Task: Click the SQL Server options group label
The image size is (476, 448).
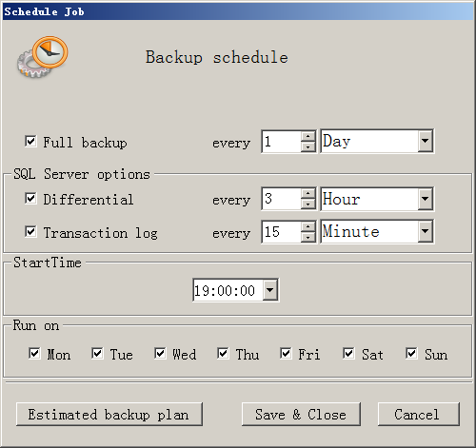Action: pos(82,174)
